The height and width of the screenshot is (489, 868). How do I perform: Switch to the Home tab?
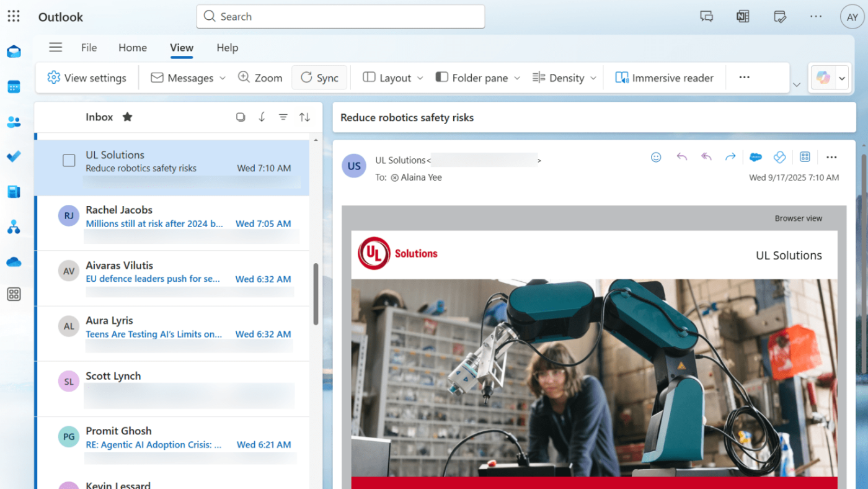[x=133, y=48]
